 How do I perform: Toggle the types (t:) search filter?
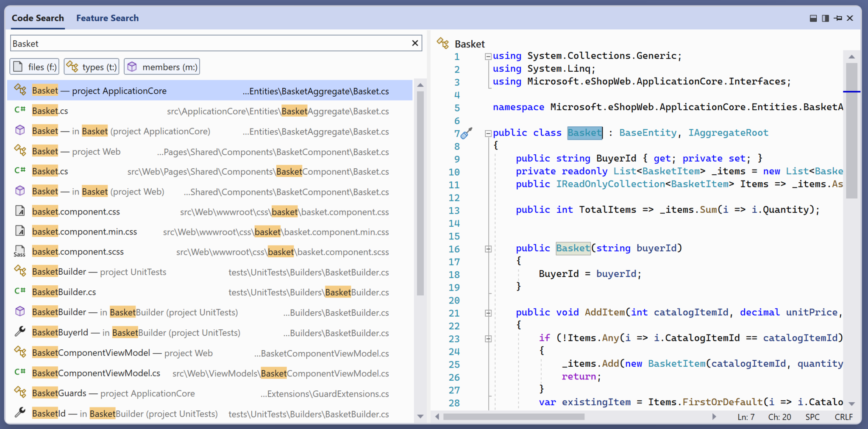point(91,66)
